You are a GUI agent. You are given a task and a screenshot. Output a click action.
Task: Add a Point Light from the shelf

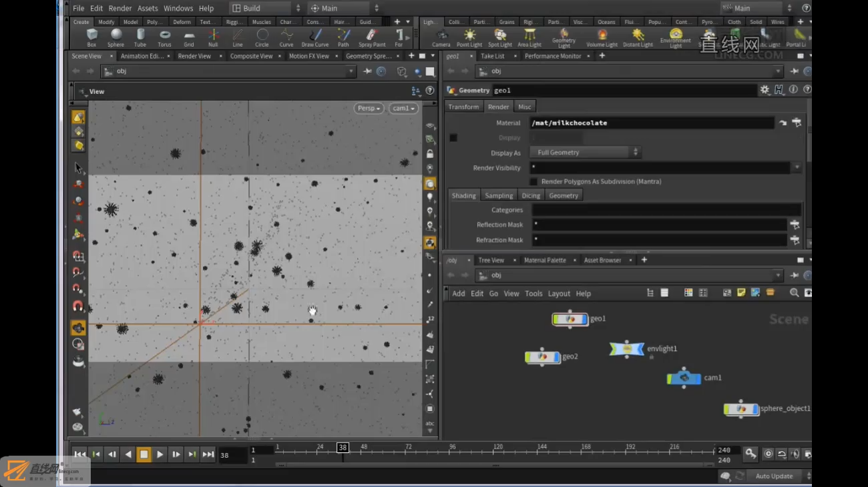(x=469, y=38)
